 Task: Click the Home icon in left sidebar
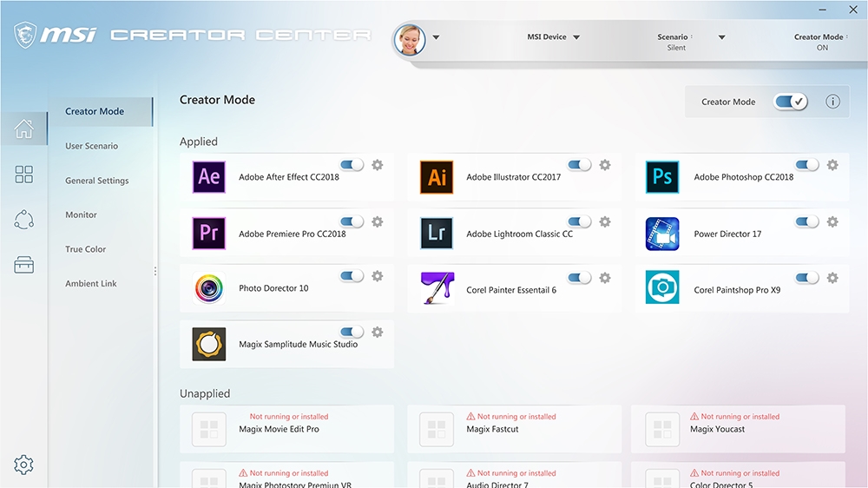[24, 129]
